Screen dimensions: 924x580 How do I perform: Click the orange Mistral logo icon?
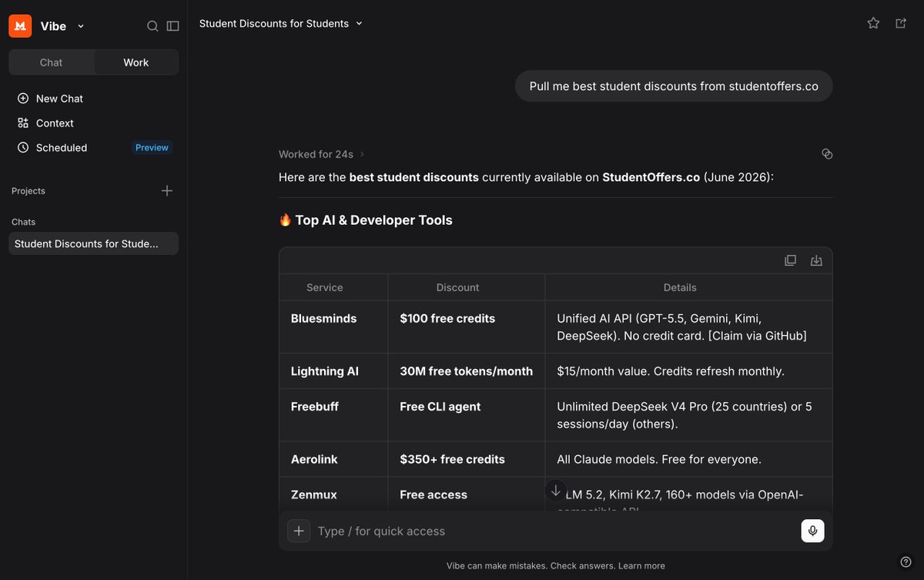coord(20,26)
